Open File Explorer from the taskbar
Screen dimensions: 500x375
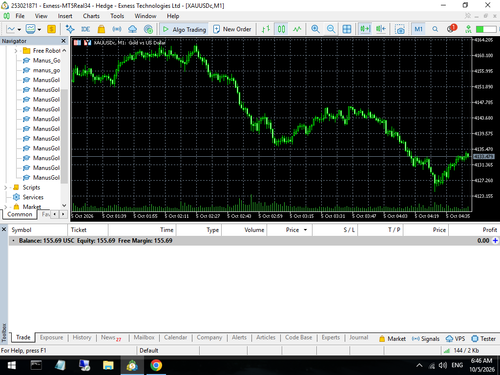108,365
